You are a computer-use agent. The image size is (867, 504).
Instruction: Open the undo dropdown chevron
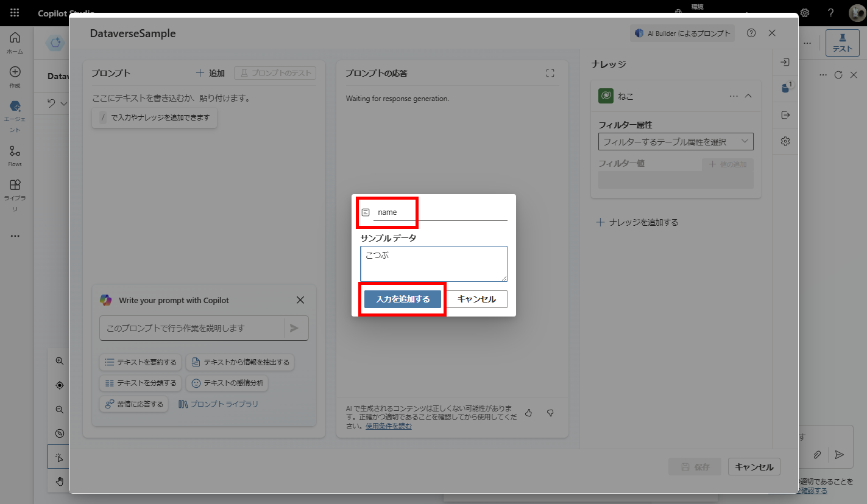[65, 103]
